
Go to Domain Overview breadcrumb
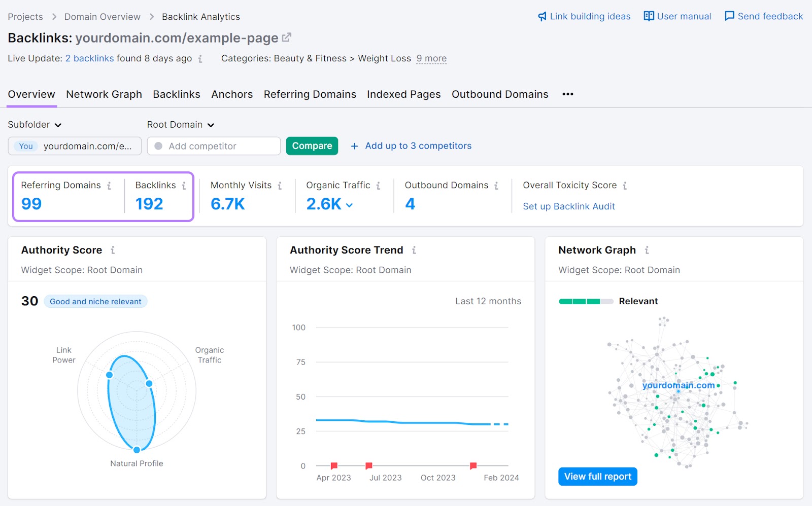pyautogui.click(x=103, y=17)
